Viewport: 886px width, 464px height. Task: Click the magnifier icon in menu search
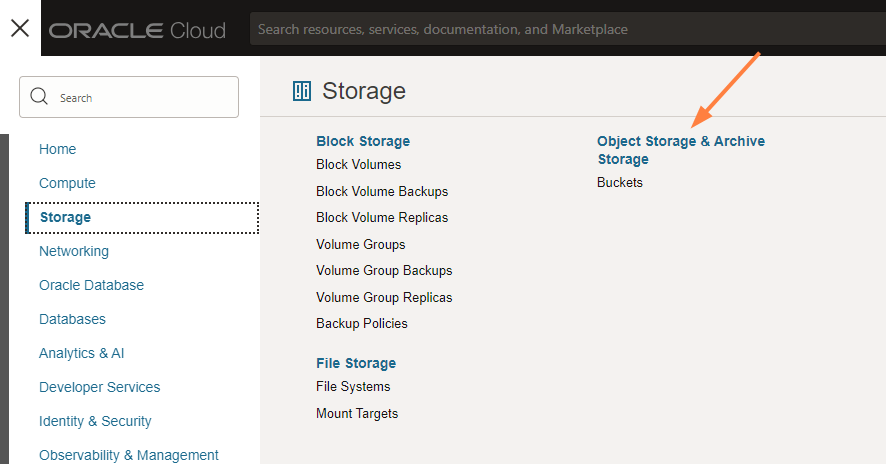coord(40,97)
